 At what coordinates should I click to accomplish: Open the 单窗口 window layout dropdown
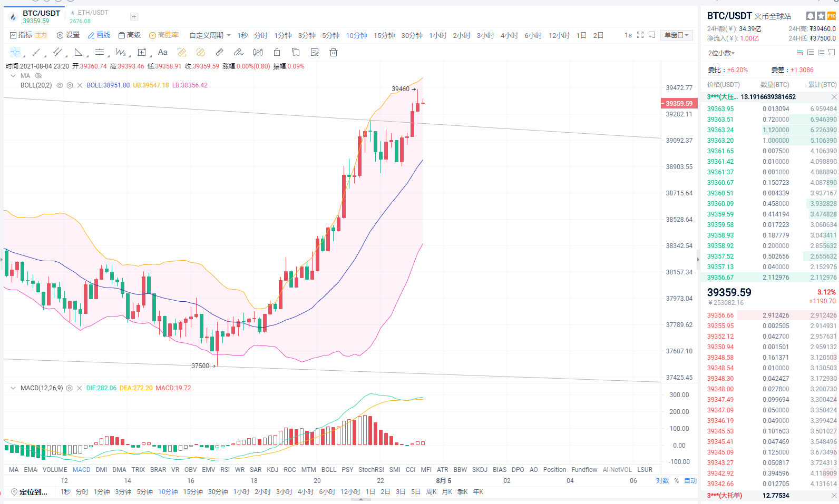(677, 35)
